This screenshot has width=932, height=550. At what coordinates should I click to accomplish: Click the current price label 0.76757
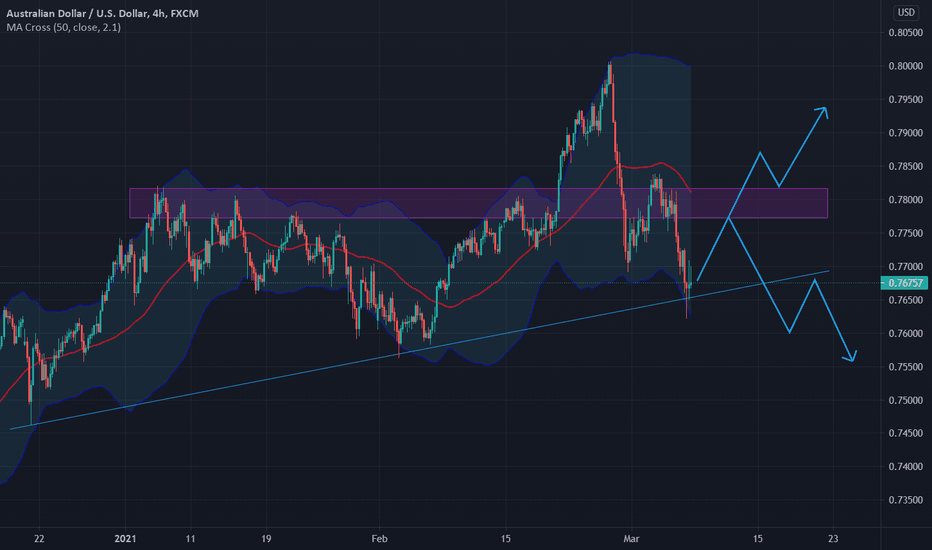905,283
